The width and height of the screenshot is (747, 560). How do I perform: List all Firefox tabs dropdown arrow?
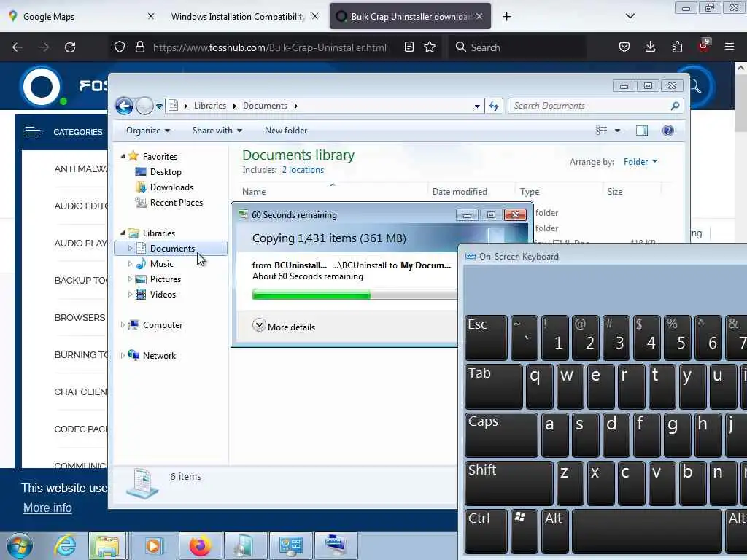coord(630,16)
